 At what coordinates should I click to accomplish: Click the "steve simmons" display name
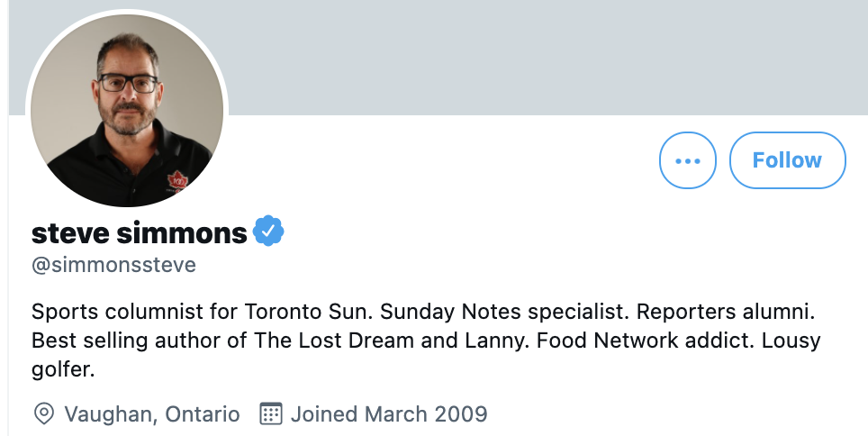139,232
